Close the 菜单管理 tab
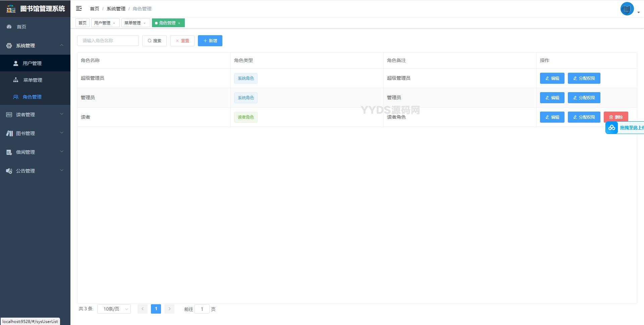 click(x=145, y=23)
